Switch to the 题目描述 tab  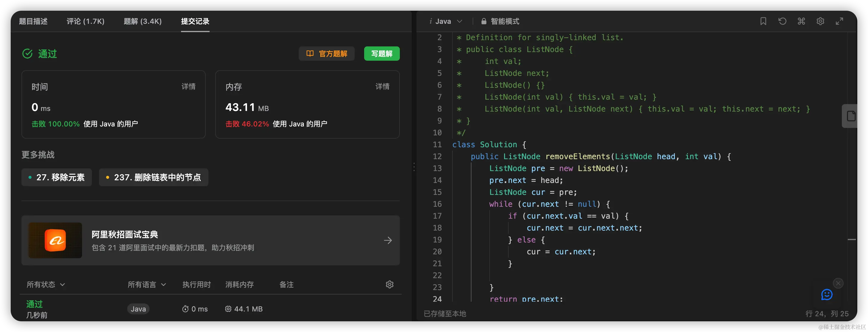point(33,21)
